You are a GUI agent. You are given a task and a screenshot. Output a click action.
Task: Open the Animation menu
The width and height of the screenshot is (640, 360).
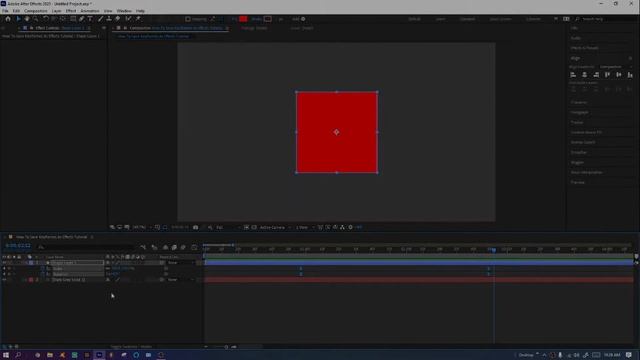(x=90, y=11)
